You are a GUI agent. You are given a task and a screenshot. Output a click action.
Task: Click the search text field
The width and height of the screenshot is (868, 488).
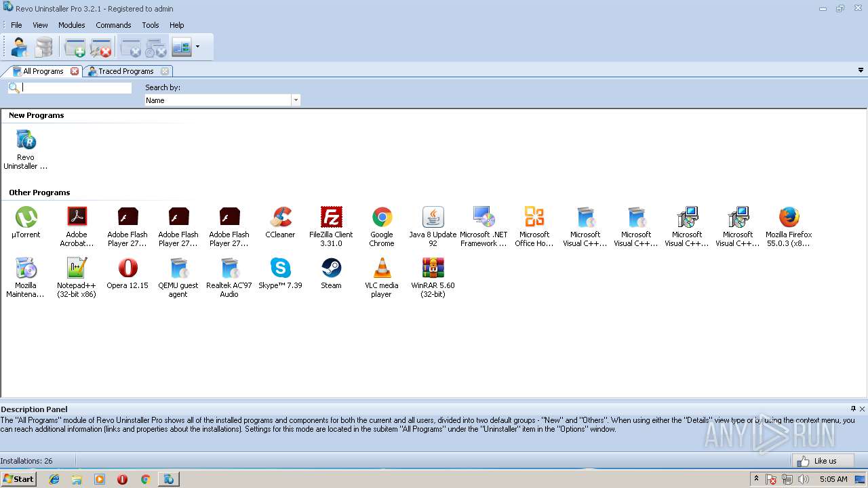77,87
